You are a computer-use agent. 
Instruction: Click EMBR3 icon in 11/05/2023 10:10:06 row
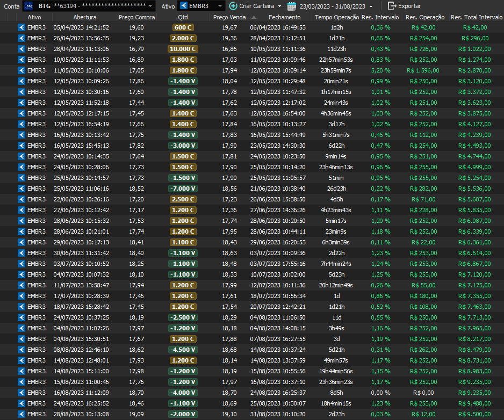[21, 70]
